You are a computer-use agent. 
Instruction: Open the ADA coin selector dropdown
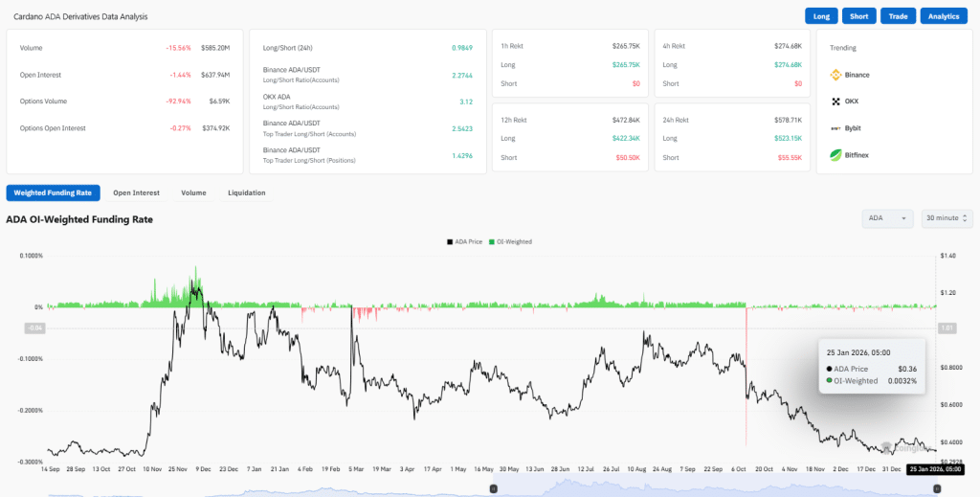(x=887, y=218)
